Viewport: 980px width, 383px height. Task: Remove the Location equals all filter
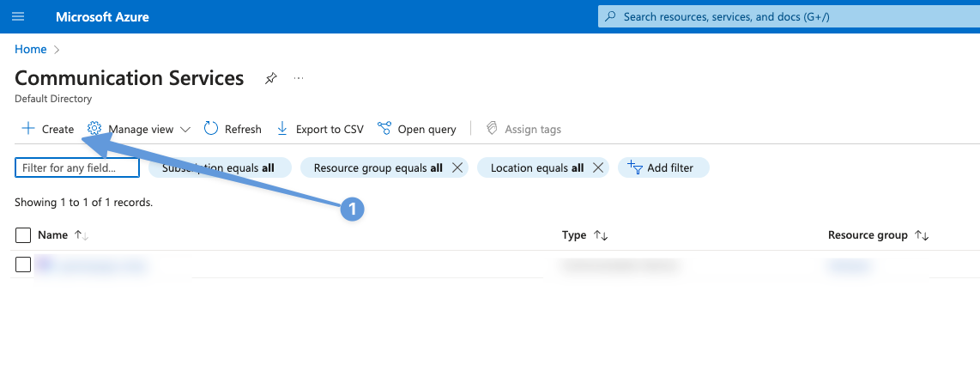click(598, 167)
